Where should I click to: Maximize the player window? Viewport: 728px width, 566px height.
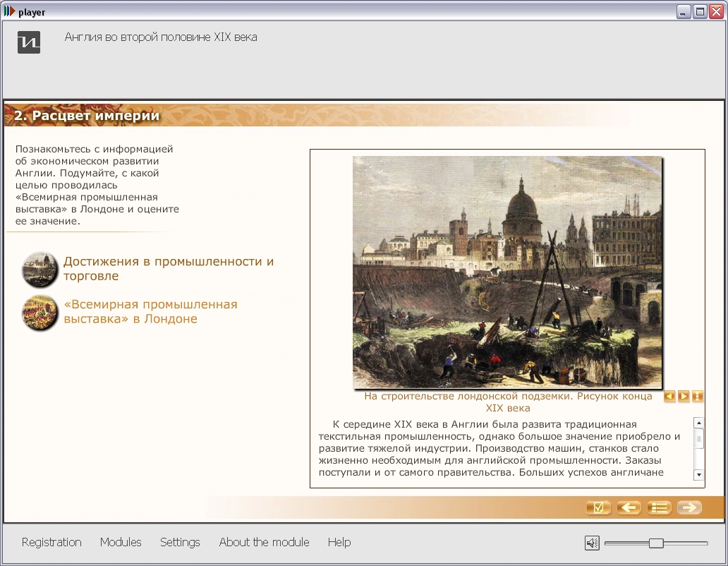pos(700,11)
